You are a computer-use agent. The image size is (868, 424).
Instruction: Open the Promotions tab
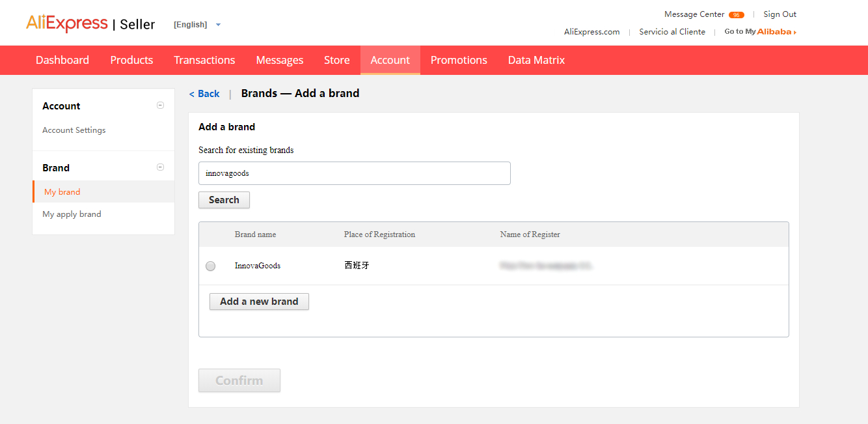coord(459,60)
